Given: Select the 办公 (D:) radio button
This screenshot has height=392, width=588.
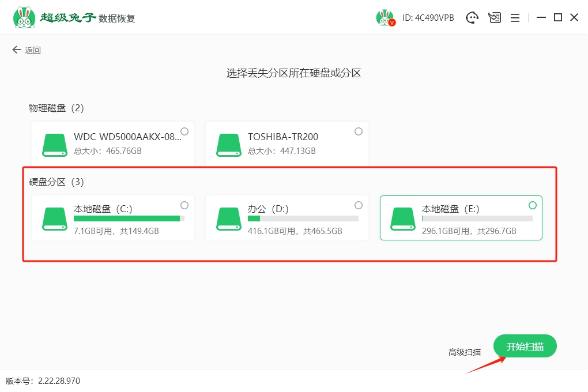Looking at the screenshot, I should (x=359, y=205).
